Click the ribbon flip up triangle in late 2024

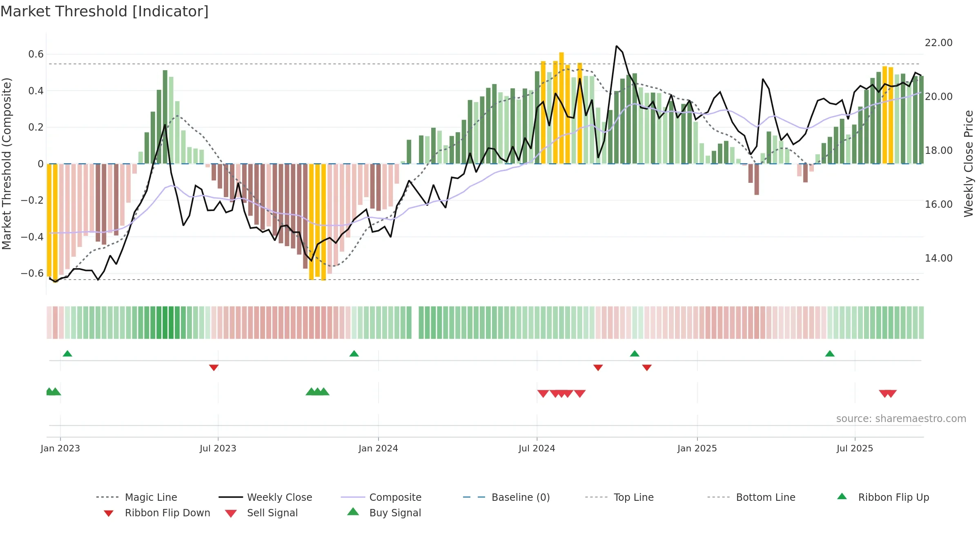pyautogui.click(x=635, y=353)
